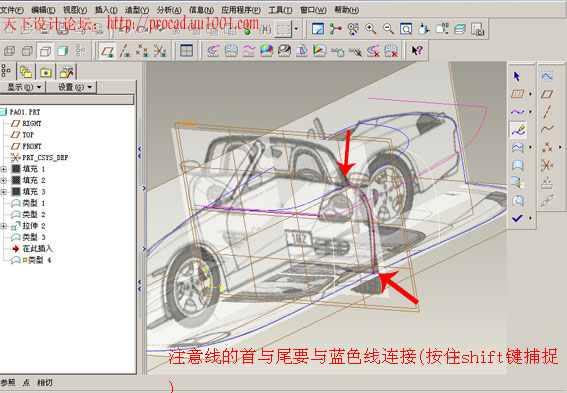This screenshot has width=567, height=393.
Task: Open the 视图(V) menu
Action: [x=75, y=10]
